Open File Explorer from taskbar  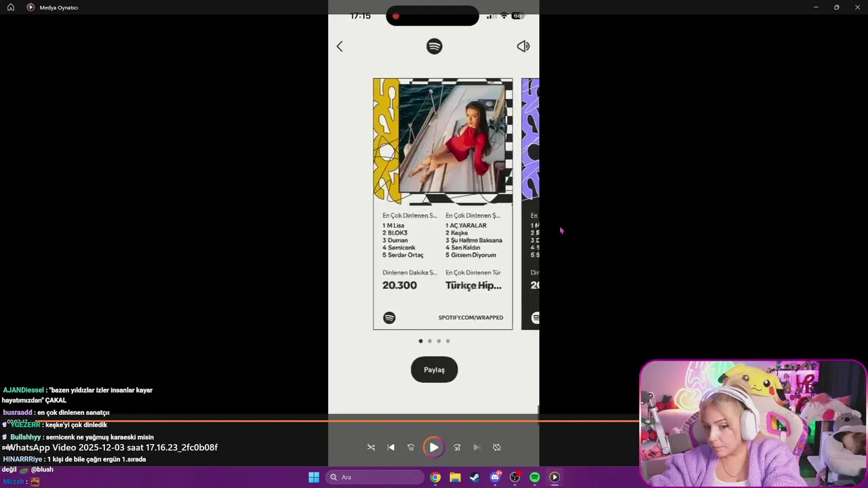tap(455, 477)
